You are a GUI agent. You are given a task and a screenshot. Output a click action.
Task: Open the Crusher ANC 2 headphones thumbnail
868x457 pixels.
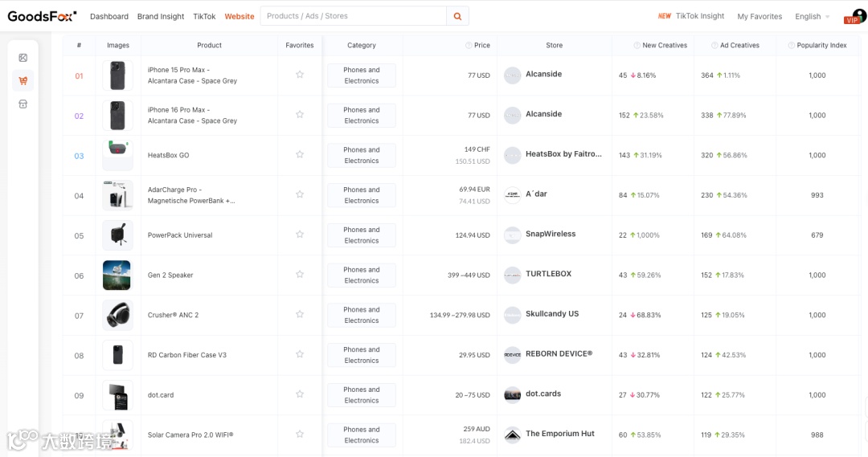117,315
